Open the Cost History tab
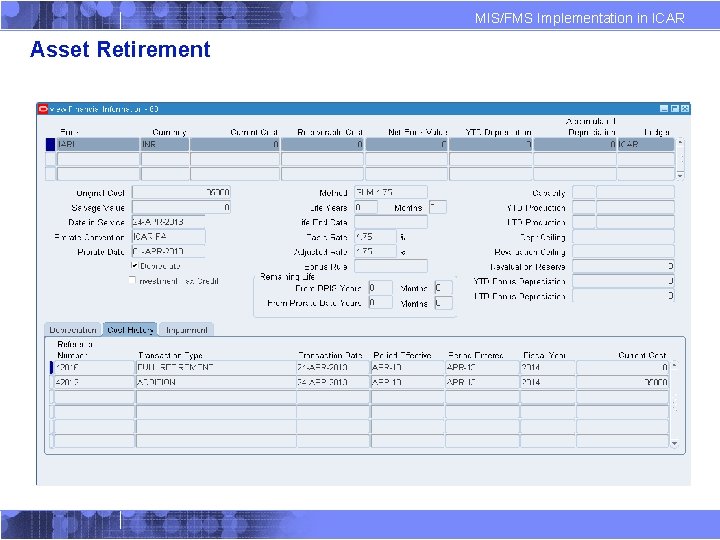 [130, 330]
